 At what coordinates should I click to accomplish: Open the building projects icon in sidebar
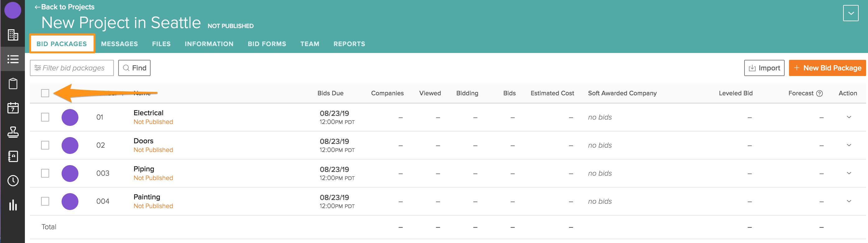(x=13, y=35)
